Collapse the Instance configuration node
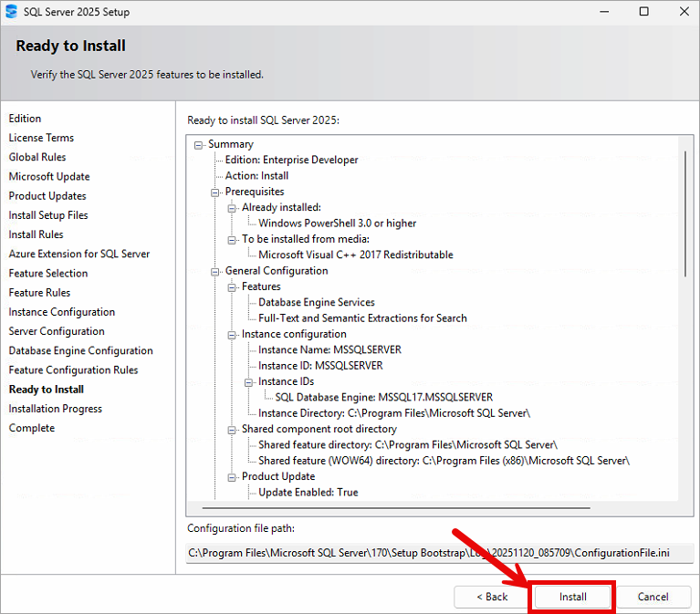This screenshot has width=700, height=614. (x=233, y=334)
